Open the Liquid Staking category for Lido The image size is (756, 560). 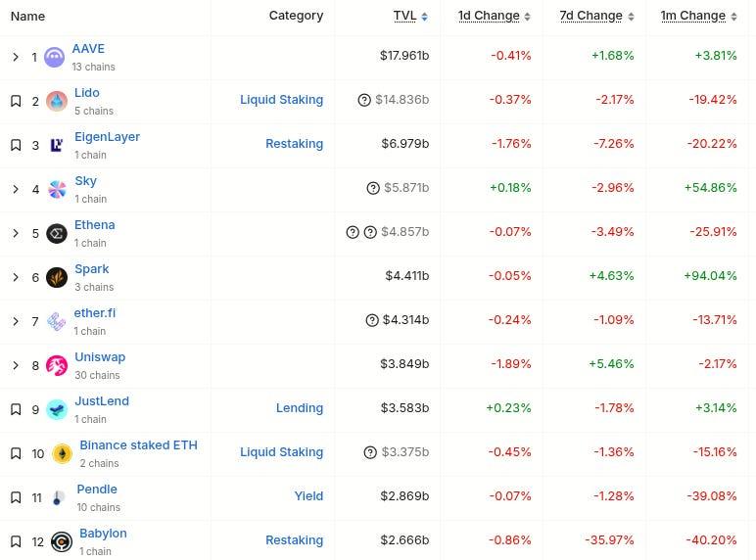281,100
